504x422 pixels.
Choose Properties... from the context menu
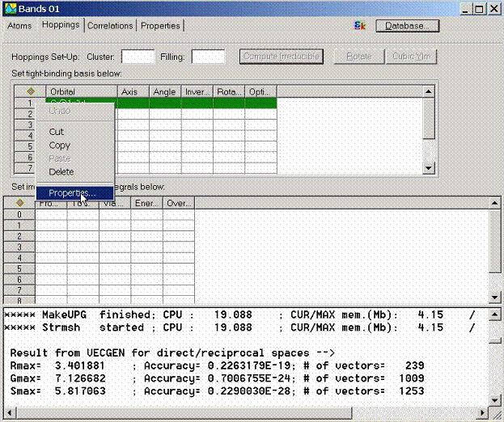tap(71, 193)
